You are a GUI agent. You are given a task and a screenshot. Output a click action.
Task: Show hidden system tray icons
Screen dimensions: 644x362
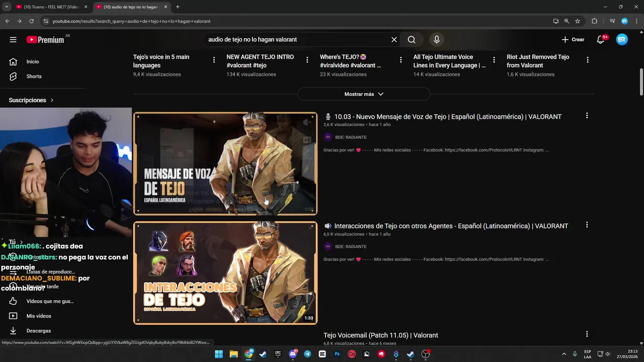coord(563,354)
